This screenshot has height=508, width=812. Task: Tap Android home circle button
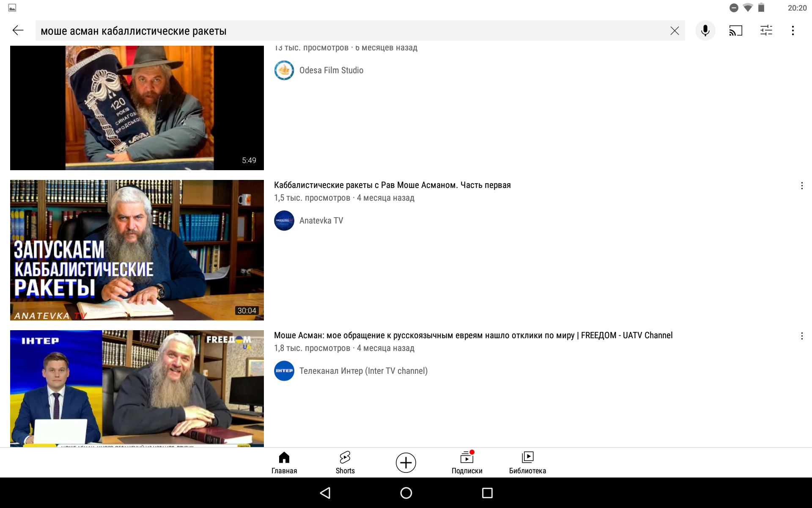[x=406, y=493]
